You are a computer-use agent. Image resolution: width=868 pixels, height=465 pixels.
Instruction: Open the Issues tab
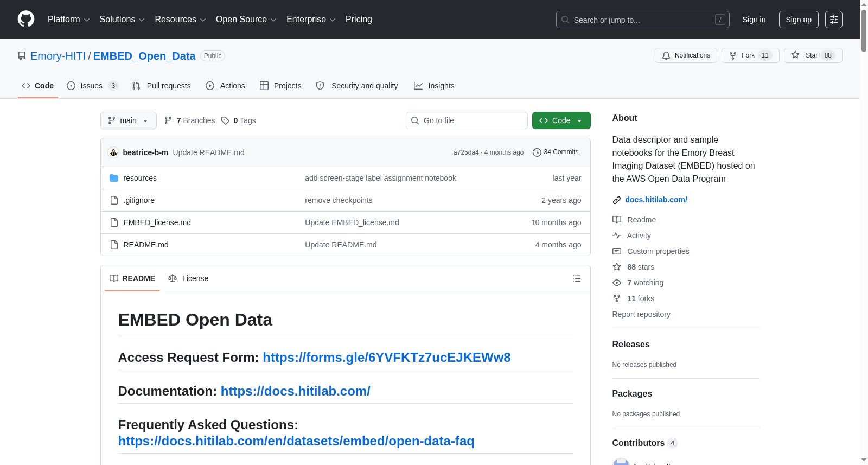(x=92, y=86)
